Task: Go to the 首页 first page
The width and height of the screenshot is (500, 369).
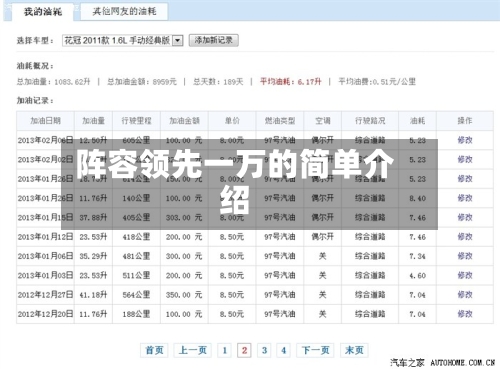Action: [x=154, y=350]
